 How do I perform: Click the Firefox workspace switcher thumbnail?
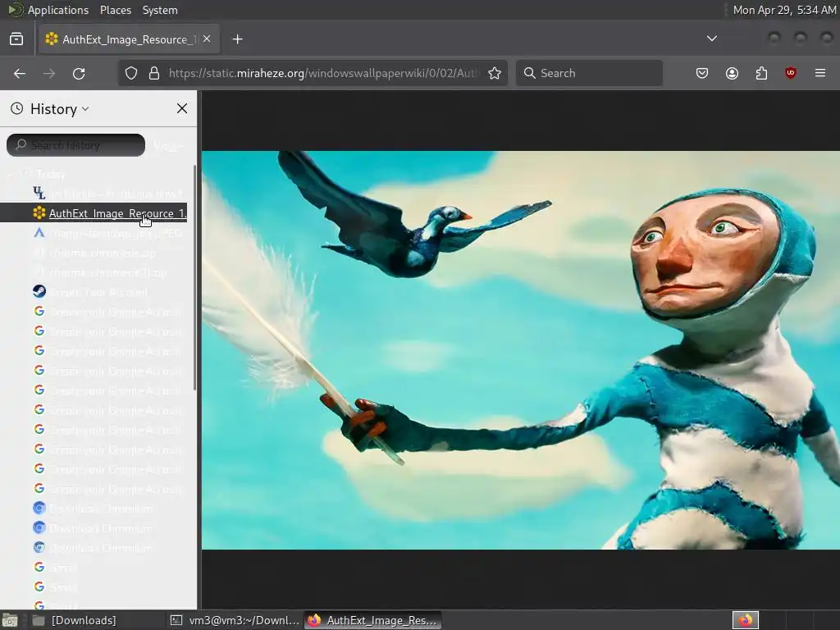746,620
